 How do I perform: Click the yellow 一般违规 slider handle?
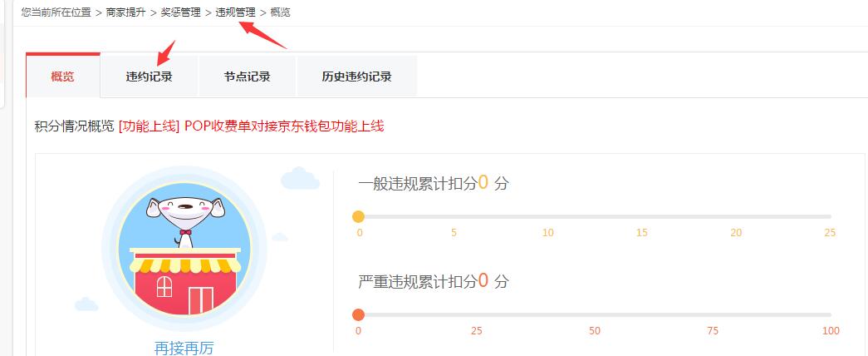(358, 216)
